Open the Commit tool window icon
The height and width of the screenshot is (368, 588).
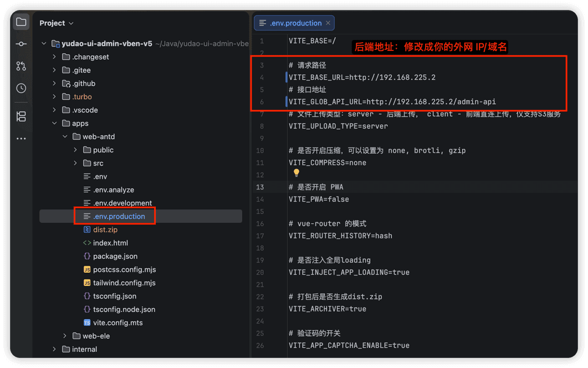point(21,44)
